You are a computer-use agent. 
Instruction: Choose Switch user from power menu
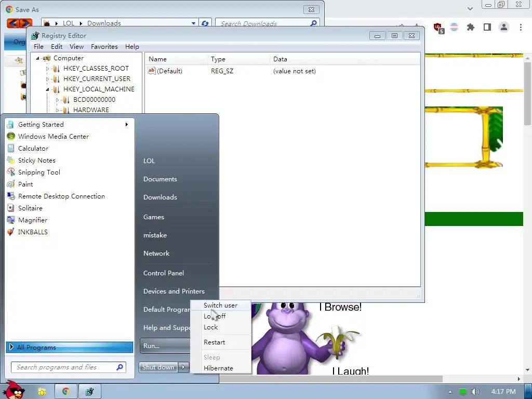pyautogui.click(x=220, y=305)
